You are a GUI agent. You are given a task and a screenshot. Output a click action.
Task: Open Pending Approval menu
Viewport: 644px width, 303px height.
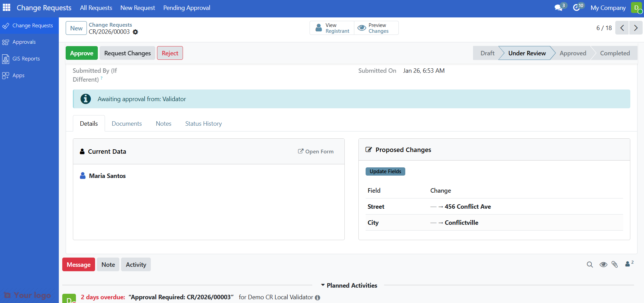click(x=186, y=8)
